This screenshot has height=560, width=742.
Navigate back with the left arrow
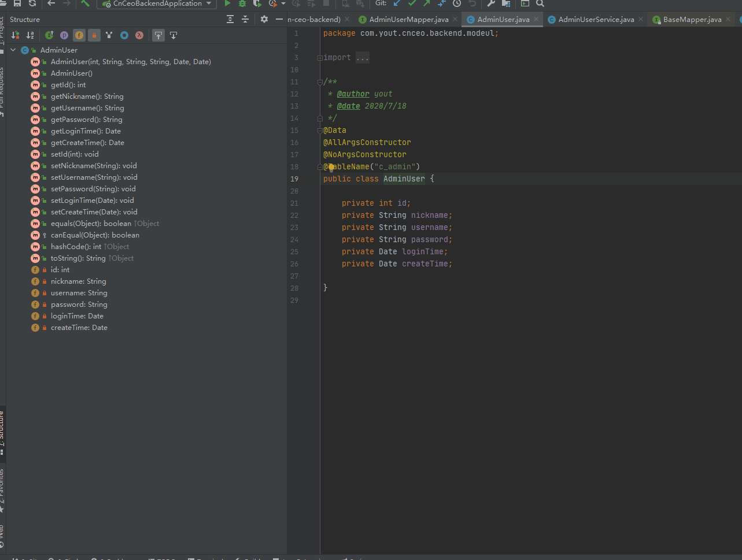click(x=51, y=3)
